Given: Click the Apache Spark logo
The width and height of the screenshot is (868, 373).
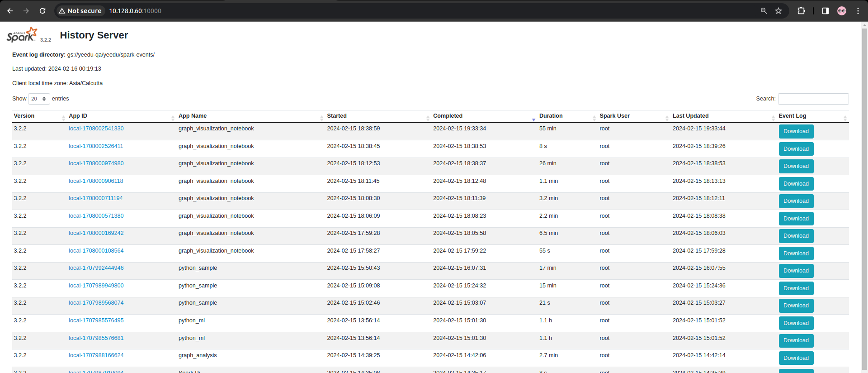Looking at the screenshot, I should (x=22, y=35).
